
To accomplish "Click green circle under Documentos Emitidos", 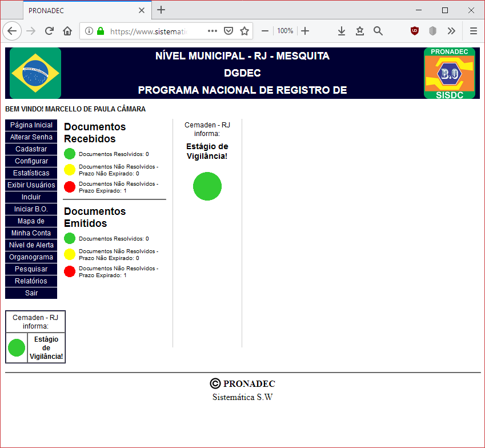I will click(x=70, y=238).
